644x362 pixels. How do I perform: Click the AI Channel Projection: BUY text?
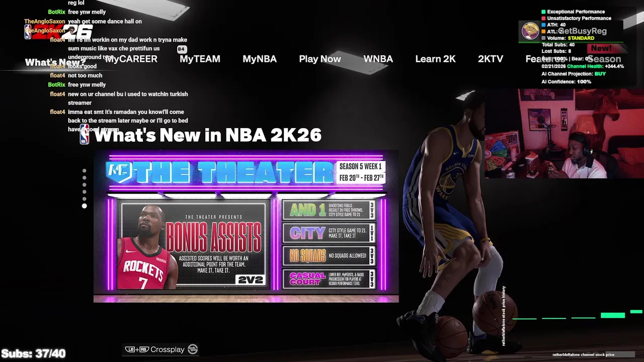click(574, 73)
